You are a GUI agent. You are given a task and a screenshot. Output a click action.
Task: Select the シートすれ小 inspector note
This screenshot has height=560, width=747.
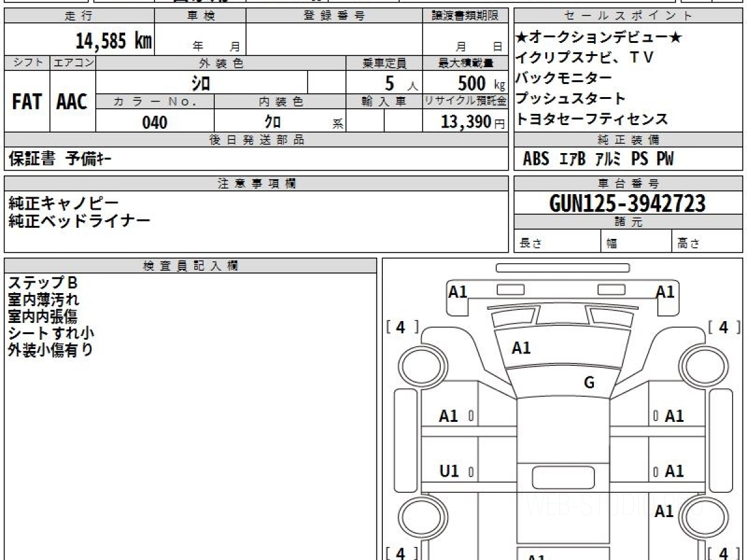[x=51, y=334]
